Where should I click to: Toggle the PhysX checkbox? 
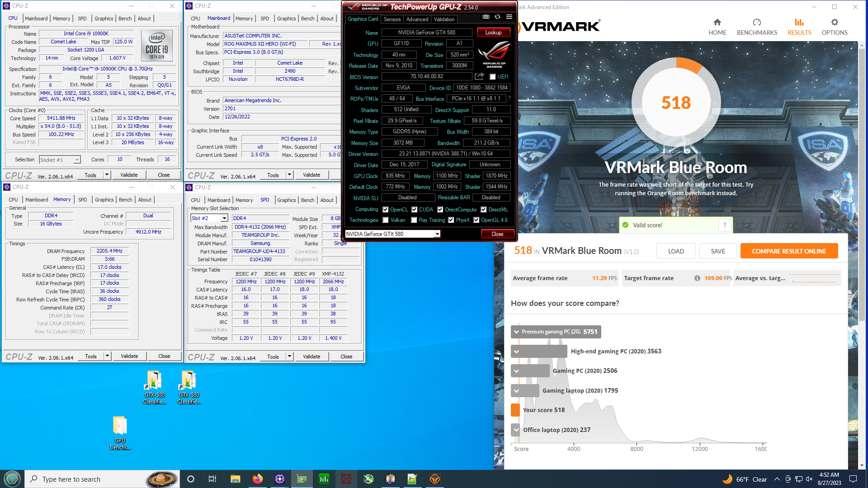click(x=451, y=220)
